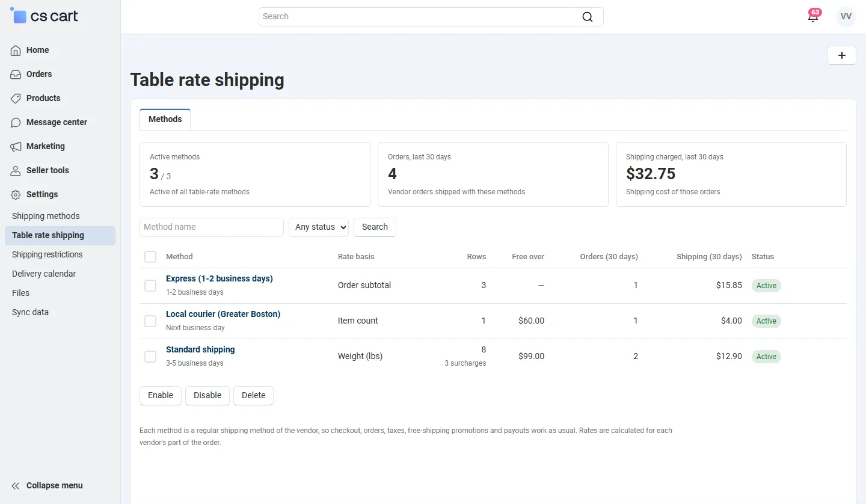Open the VV user avatar menu
This screenshot has height=504, width=866.
click(x=846, y=17)
